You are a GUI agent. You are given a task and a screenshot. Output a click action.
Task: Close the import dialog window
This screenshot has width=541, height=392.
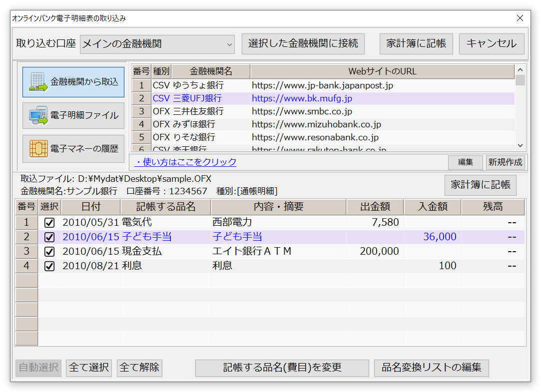coord(520,18)
